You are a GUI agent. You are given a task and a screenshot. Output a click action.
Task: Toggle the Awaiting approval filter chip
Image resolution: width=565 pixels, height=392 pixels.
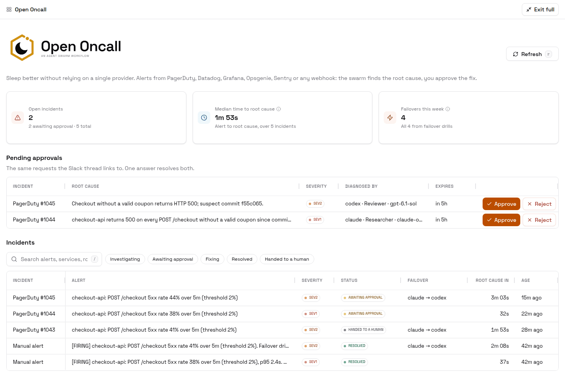[173, 259]
